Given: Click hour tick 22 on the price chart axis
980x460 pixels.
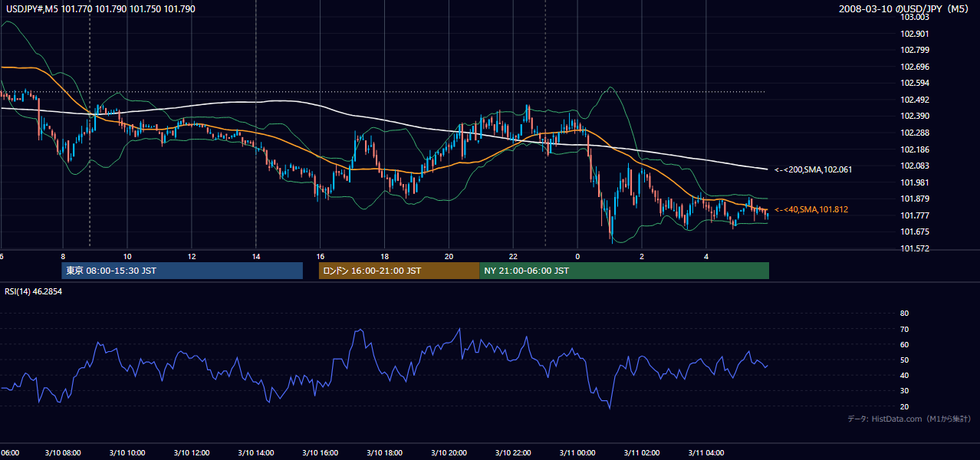Looking at the screenshot, I should pyautogui.click(x=513, y=256).
